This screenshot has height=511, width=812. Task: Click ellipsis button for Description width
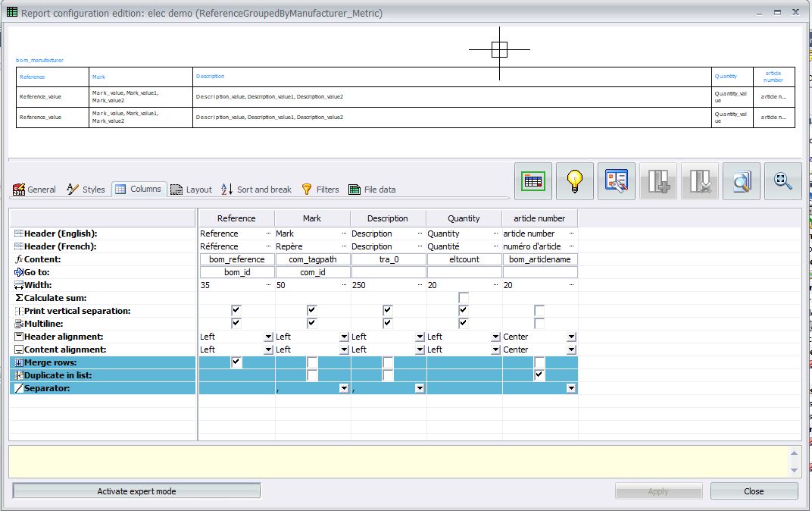click(420, 285)
